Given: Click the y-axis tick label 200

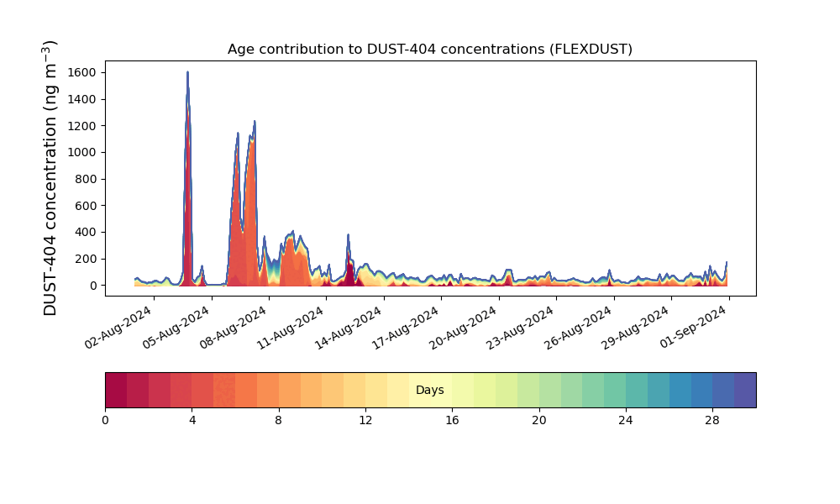Looking at the screenshot, I should (86, 259).
